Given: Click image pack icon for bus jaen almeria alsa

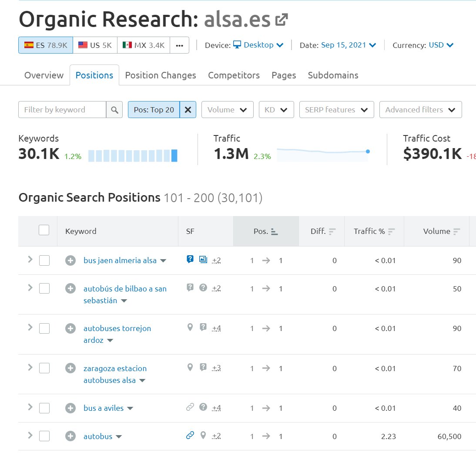Looking at the screenshot, I should pyautogui.click(x=203, y=259).
